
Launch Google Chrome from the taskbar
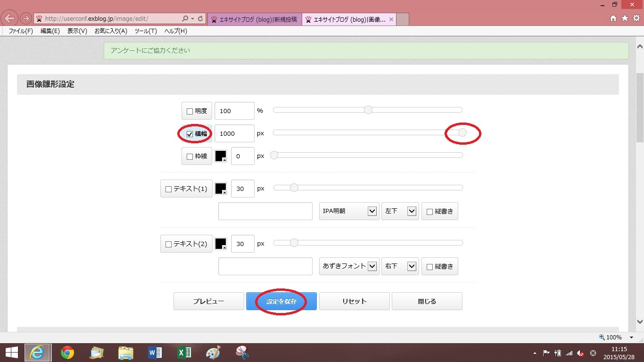(x=67, y=352)
